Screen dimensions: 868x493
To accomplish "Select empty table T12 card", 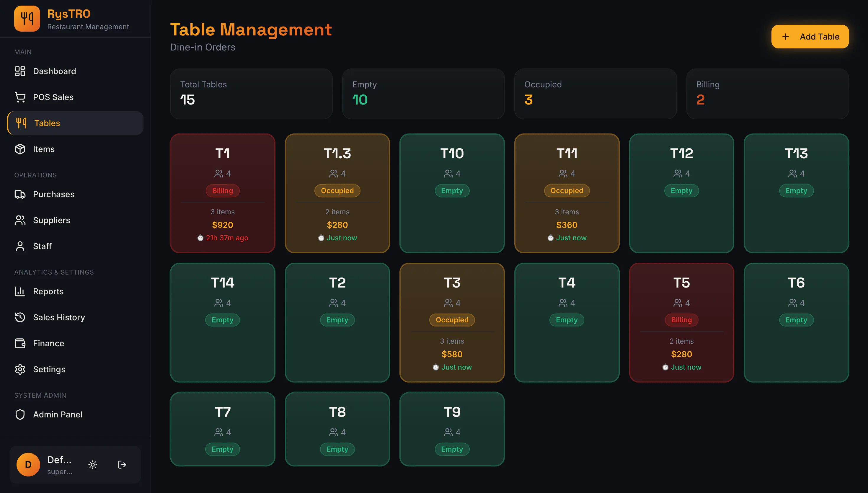I will 681,193.
